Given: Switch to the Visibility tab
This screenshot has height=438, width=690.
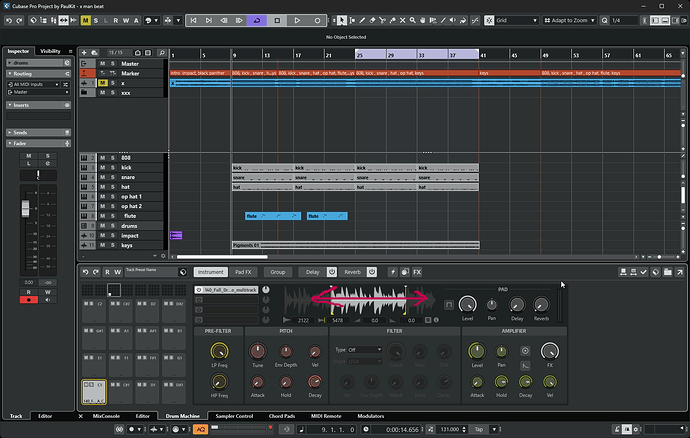Looking at the screenshot, I should 50,51.
